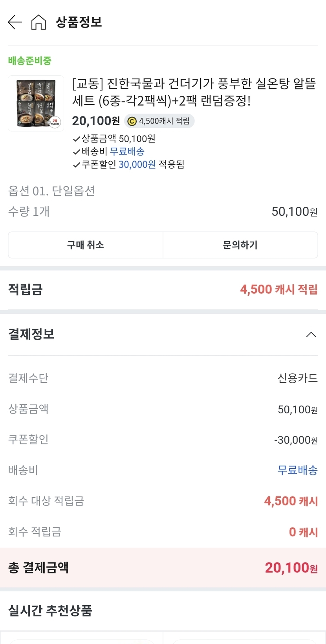Viewport: 326px width, 644px height.
Task: Tap the 배송준비중 status label
Action: [30, 61]
